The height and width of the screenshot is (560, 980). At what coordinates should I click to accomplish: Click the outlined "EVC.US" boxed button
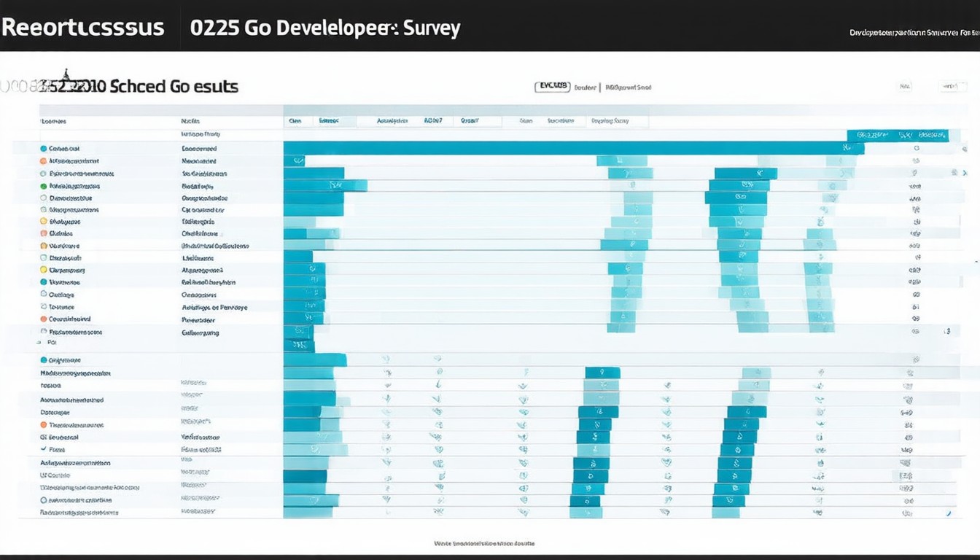pos(551,87)
